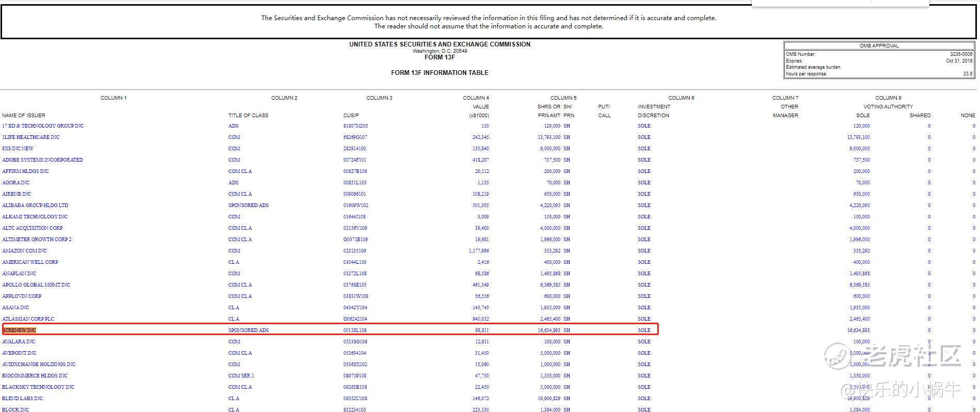Image resolution: width=980 pixels, height=412 pixels.
Task: Select the 13,793,100 sole voting figure for 1Life
Action: click(x=858, y=137)
